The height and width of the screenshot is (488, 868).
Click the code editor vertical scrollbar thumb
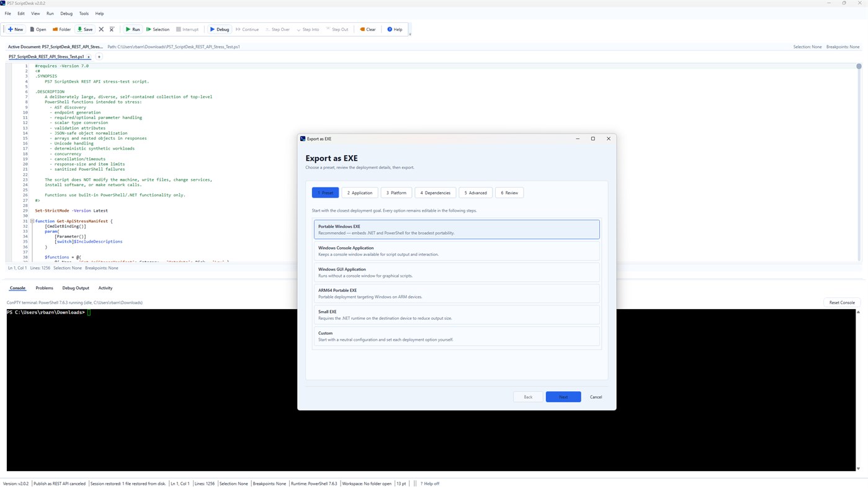pos(859,66)
